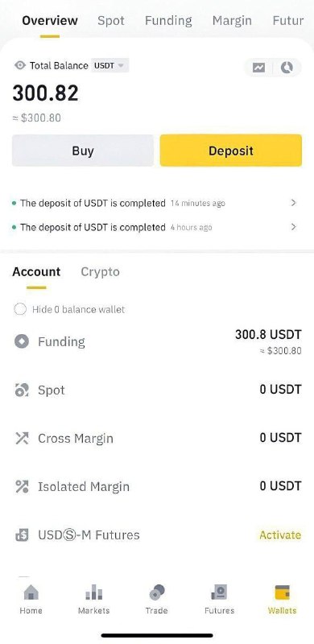Enable Hide 0 balance wallet option

pos(20,309)
